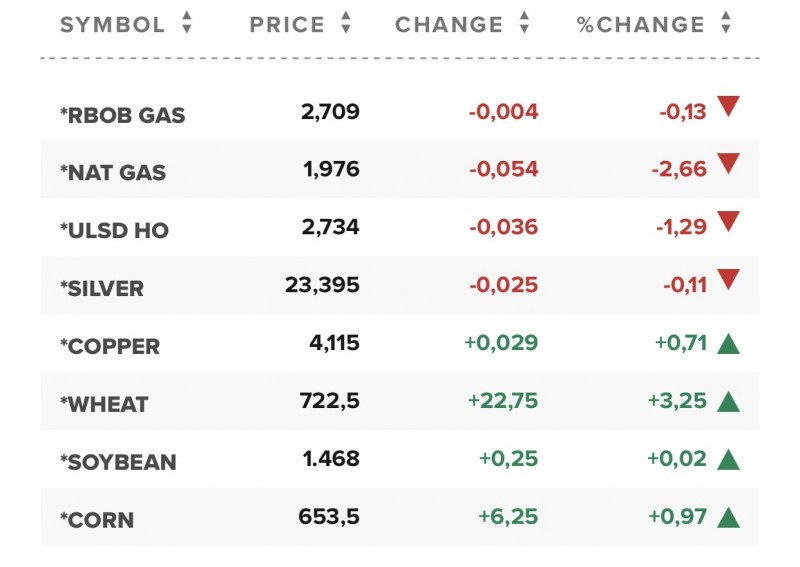The height and width of the screenshot is (567, 800).
Task: Sort by PRICE using its arrows
Action: coord(346,24)
